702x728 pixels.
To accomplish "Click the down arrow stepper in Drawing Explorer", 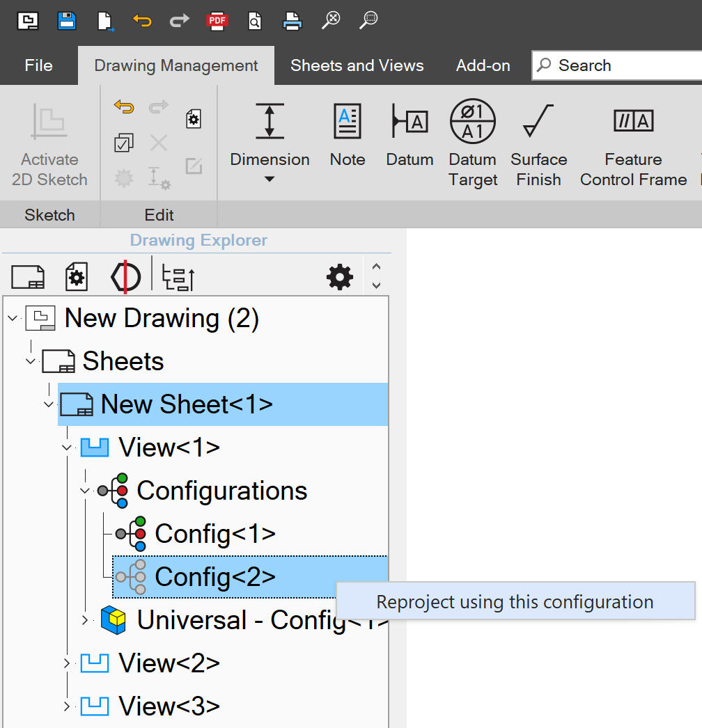I will click(376, 285).
